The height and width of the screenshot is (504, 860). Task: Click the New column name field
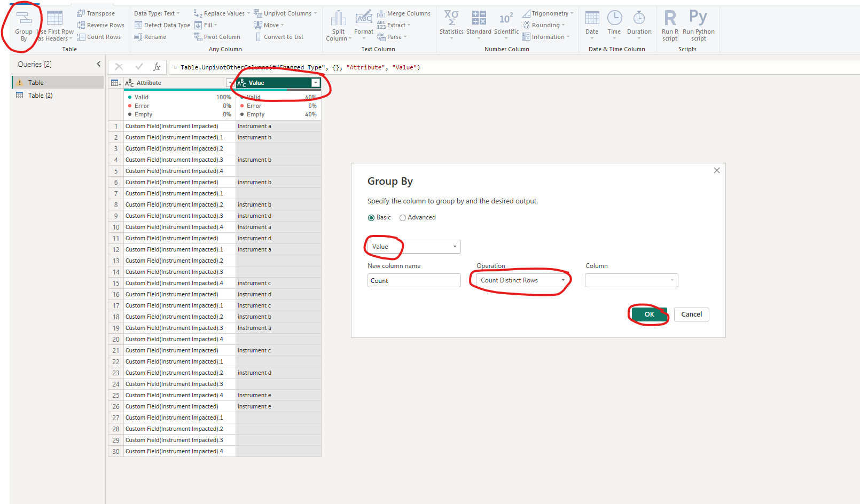[x=414, y=280]
